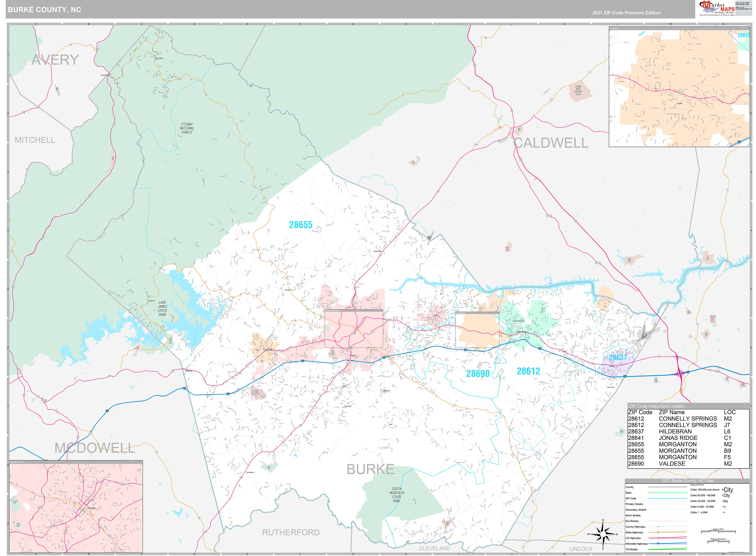Click the State Highways shield sample in legend
This screenshot has width=756, height=556.
coord(658,532)
